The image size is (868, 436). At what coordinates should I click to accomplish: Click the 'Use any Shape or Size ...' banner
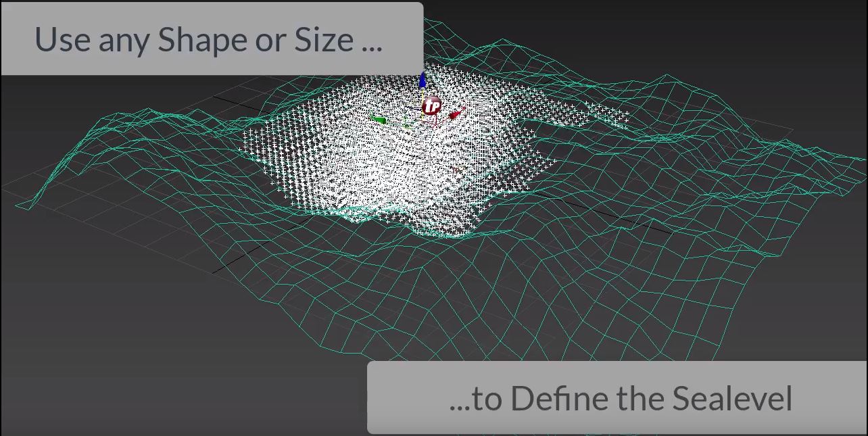[x=212, y=39]
